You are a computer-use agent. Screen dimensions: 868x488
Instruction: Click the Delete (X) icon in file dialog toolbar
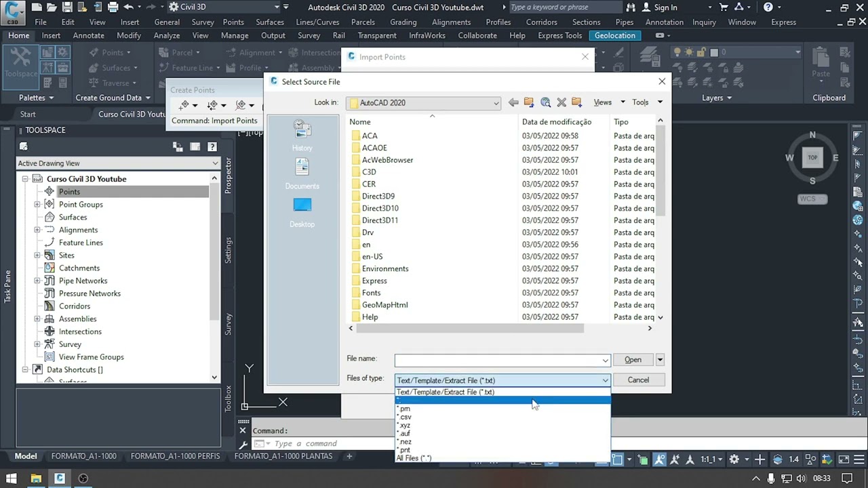(x=561, y=102)
